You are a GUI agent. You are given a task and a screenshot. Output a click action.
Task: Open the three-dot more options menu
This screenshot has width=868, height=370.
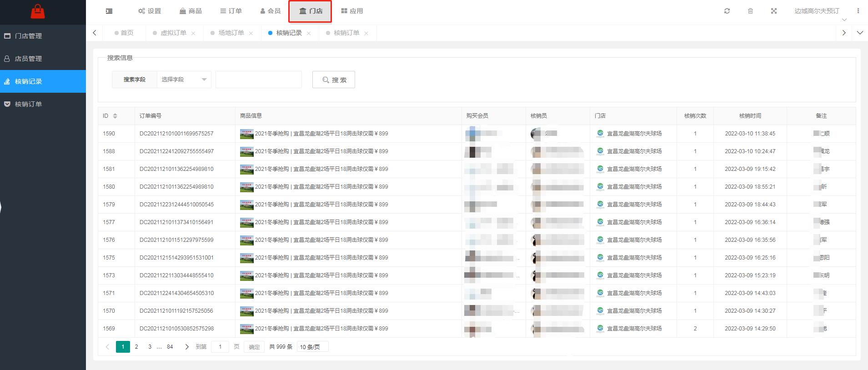click(858, 11)
